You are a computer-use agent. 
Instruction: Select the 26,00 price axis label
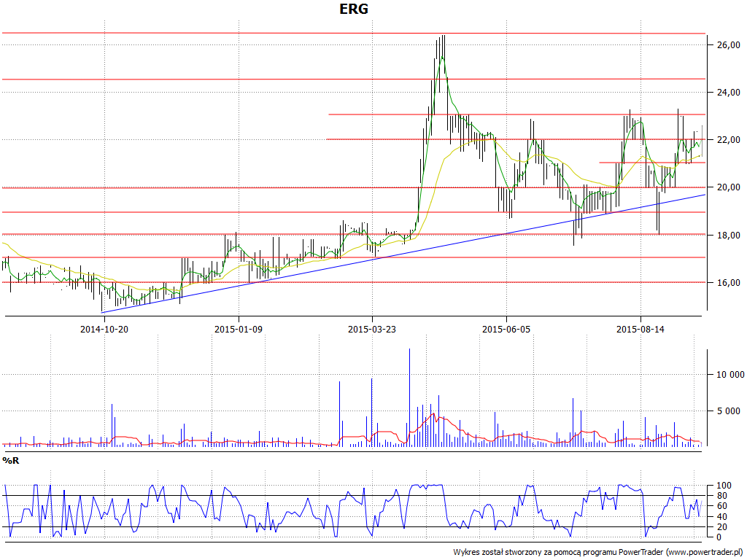pyautogui.click(x=729, y=44)
